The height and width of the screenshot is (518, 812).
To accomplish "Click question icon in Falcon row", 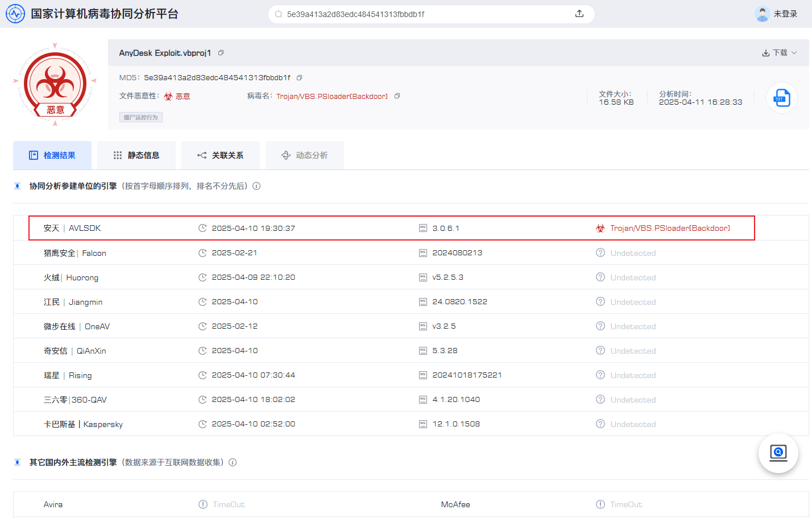I will (x=600, y=252).
